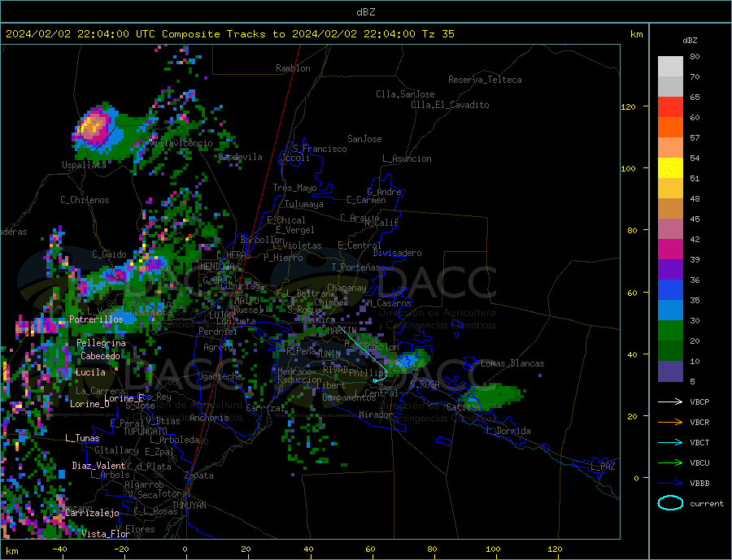
Task: Click the Tulumaya label
Action: coord(304,204)
